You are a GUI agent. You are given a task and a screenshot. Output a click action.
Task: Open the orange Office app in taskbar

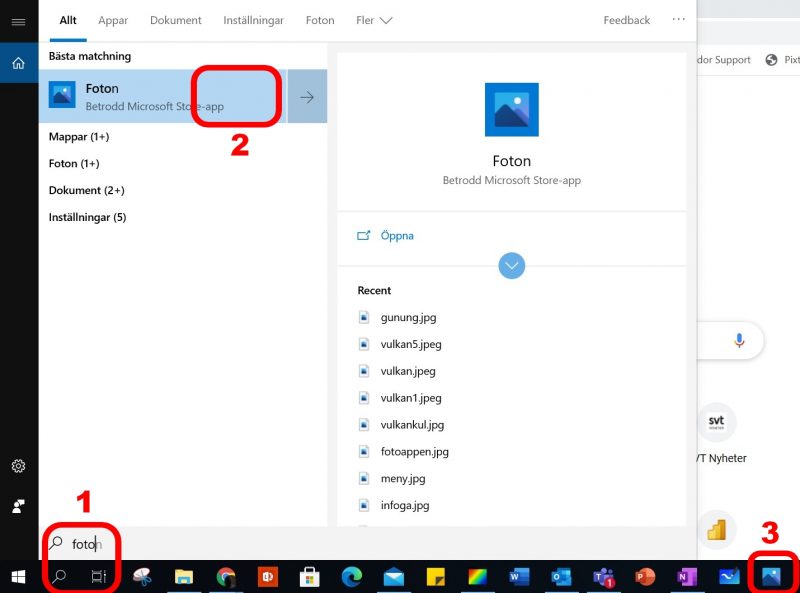(268, 577)
